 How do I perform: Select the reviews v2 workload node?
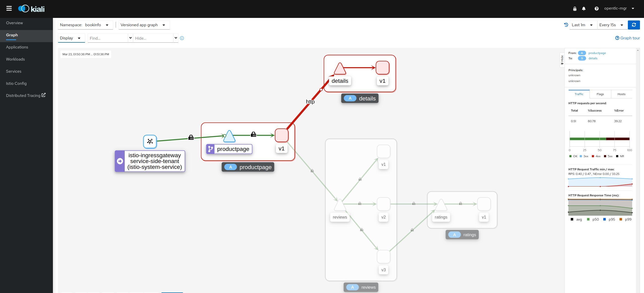[x=383, y=204]
